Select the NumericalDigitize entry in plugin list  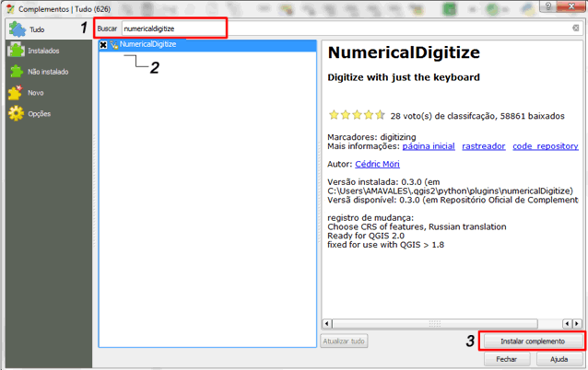(x=147, y=44)
